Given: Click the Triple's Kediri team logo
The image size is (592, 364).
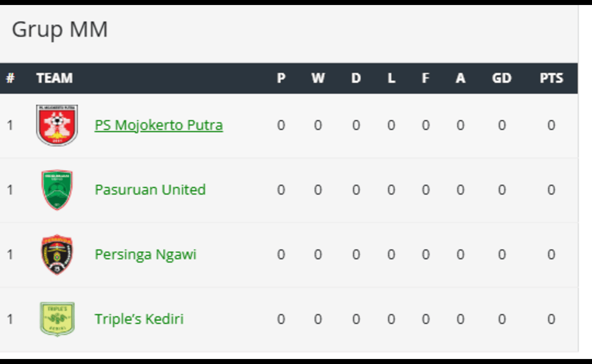Looking at the screenshot, I should coord(57,319).
